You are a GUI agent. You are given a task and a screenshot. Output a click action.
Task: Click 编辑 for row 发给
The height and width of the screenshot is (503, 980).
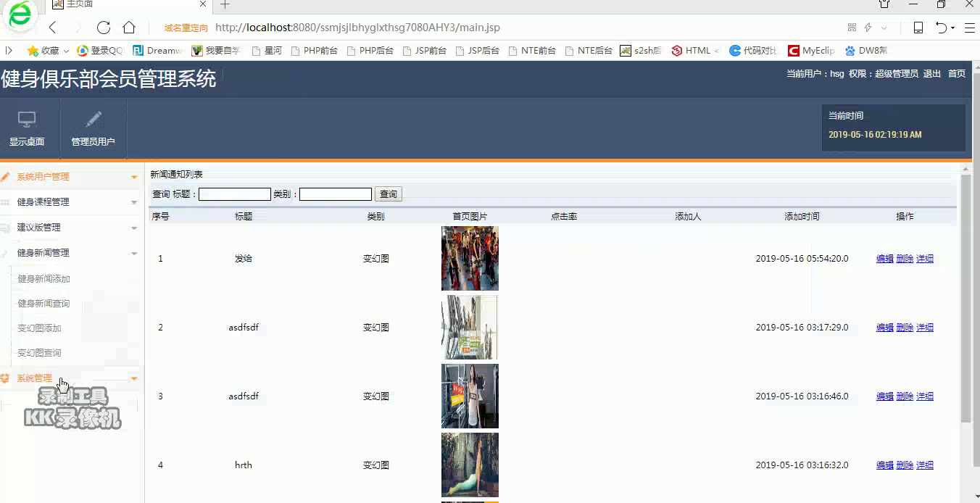click(x=885, y=259)
